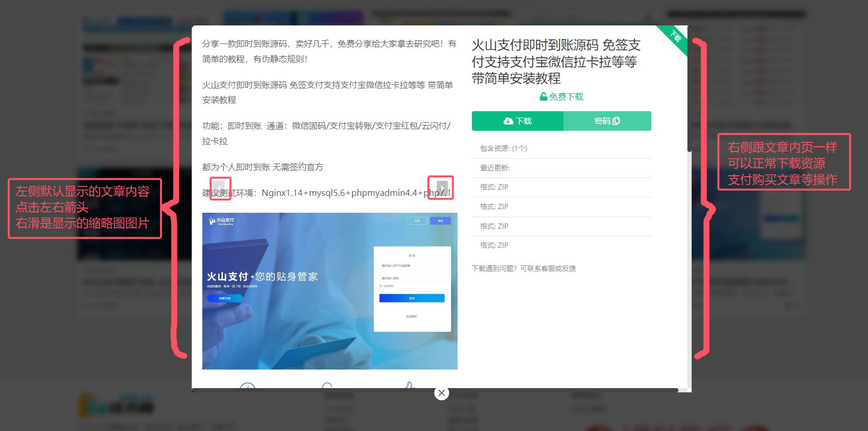Click the popup's vertical scrollbar
Viewport: 868px width, 431px height.
click(690, 88)
